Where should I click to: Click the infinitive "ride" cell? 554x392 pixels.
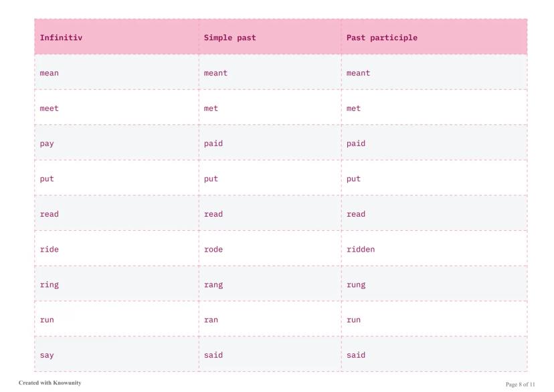tap(50, 250)
